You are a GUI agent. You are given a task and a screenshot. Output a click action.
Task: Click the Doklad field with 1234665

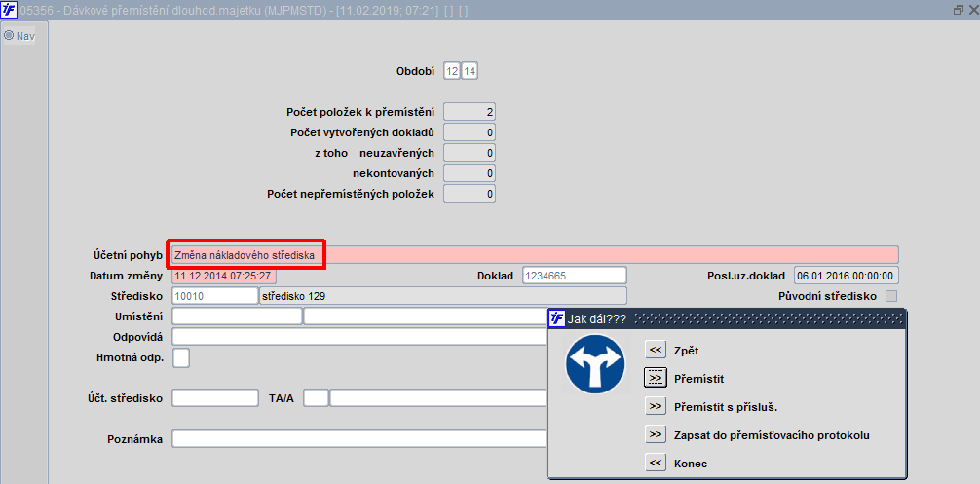[x=575, y=276]
